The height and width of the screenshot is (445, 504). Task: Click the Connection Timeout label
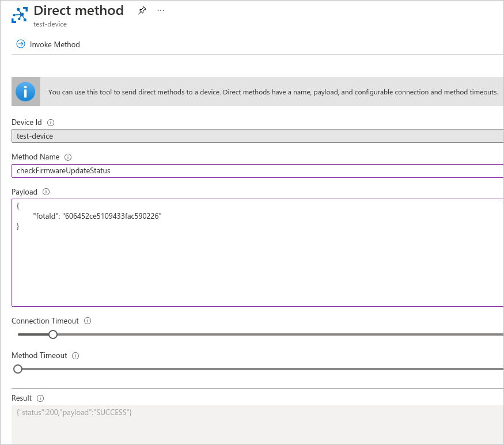click(45, 321)
